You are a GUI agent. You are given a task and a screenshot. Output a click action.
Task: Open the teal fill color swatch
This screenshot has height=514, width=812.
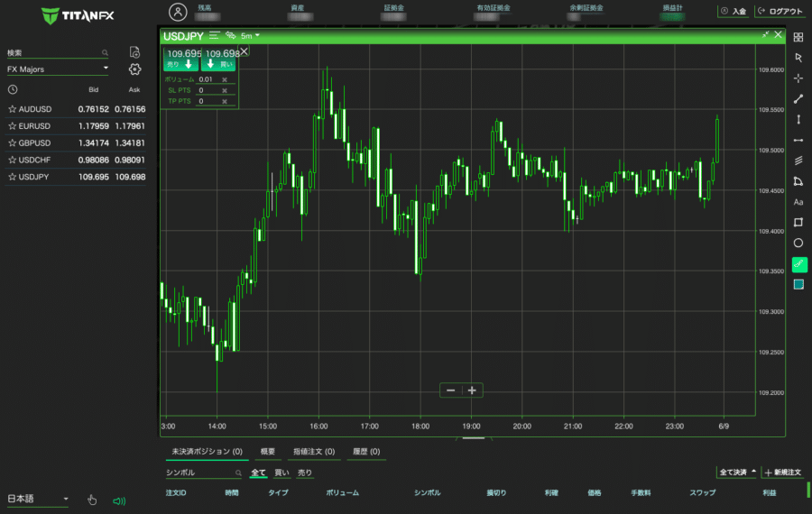point(798,284)
